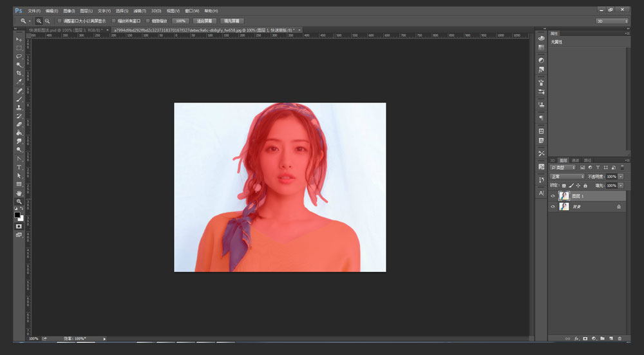Click the zoom in magnifier icon
Viewport: 644px width, 355px height.
coord(39,21)
